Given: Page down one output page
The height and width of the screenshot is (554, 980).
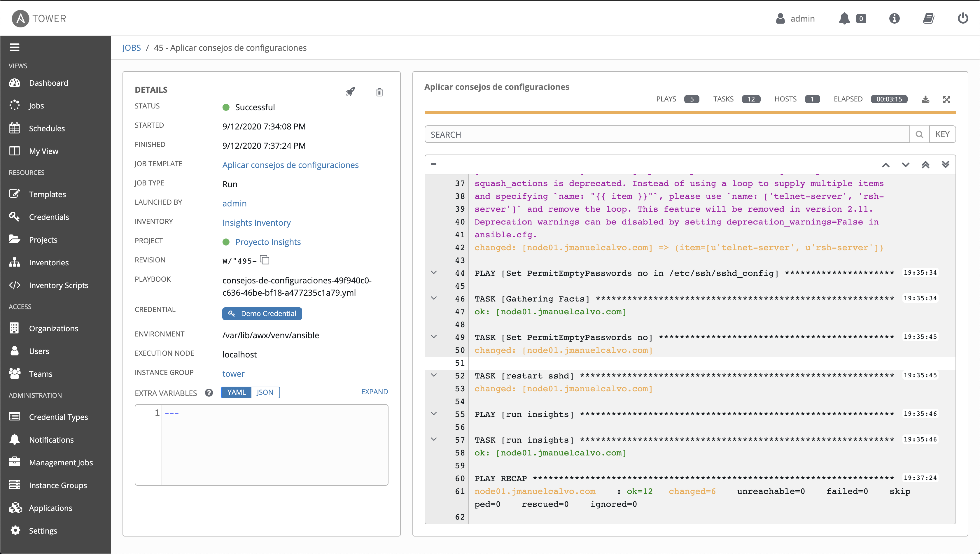Looking at the screenshot, I should (905, 165).
